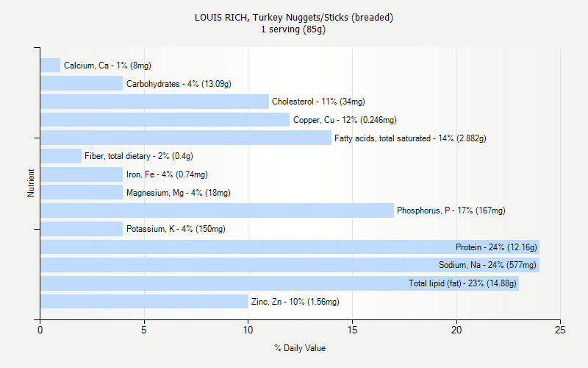Click the x-axis tick label 15
This screenshot has width=588, height=368.
[352, 330]
